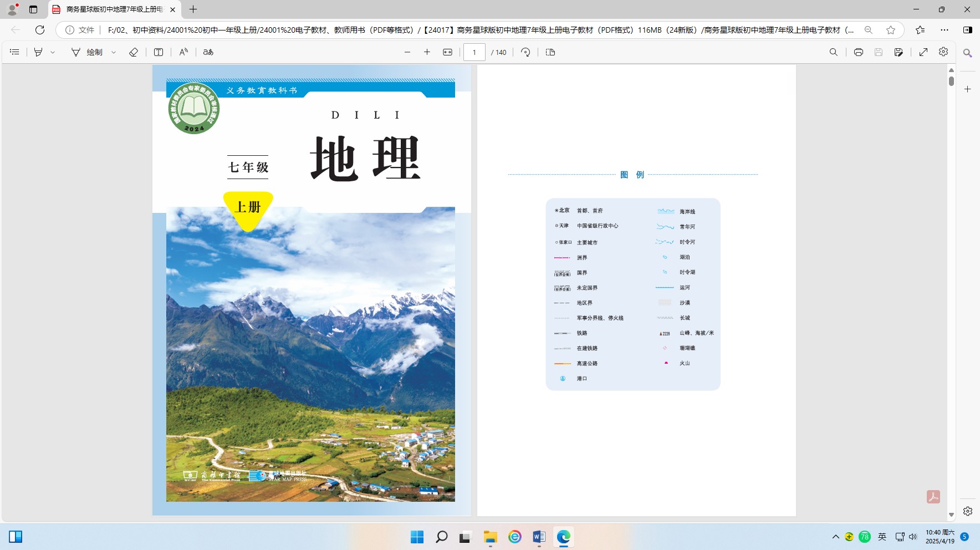The height and width of the screenshot is (550, 980).
Task: Enter full screen mode for the PDF
Action: (923, 52)
